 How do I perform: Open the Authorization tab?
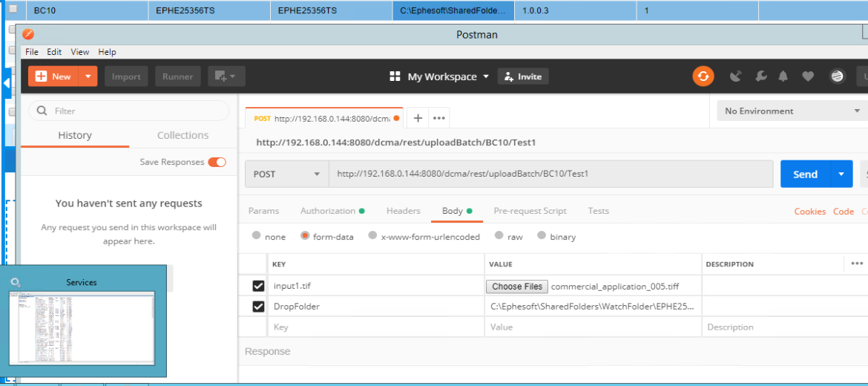click(x=332, y=211)
